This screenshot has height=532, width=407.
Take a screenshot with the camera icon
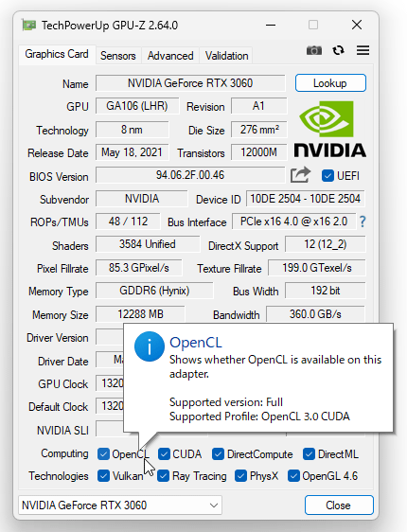pos(314,50)
